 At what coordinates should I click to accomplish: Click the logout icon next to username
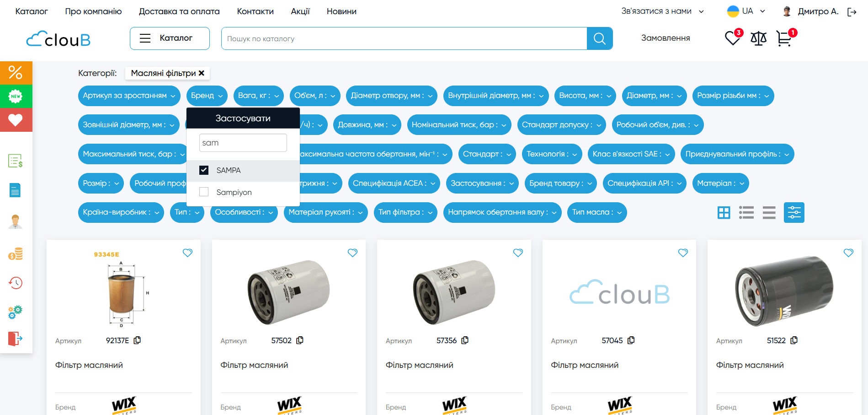point(852,12)
